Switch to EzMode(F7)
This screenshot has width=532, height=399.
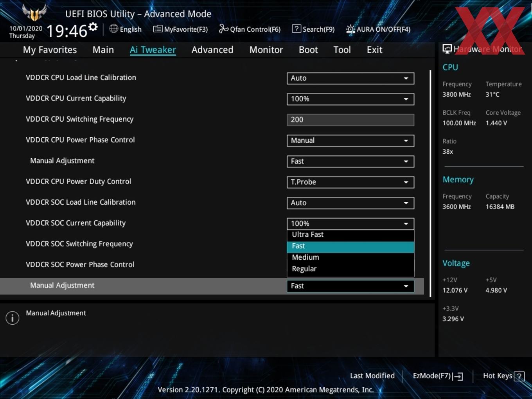point(438,376)
